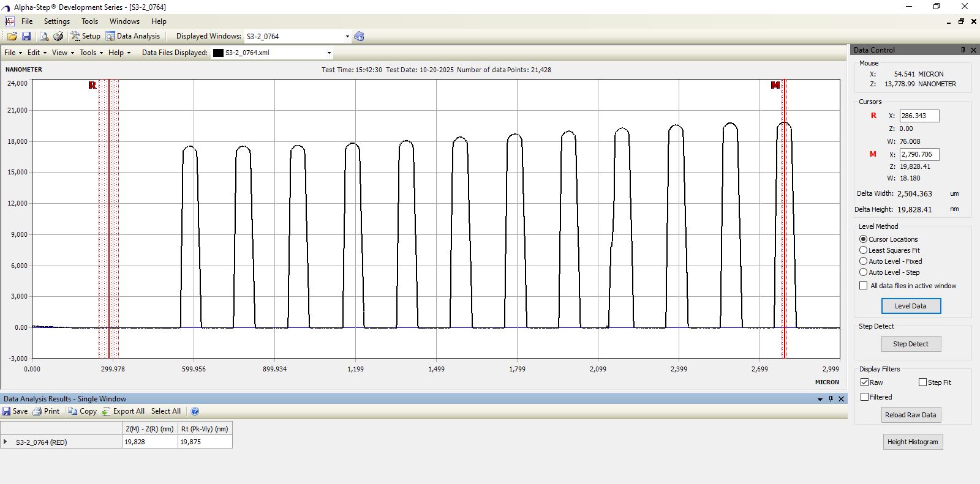The height and width of the screenshot is (484, 980).
Task: Expand the inner Edit dropdown menu
Action: [36, 53]
